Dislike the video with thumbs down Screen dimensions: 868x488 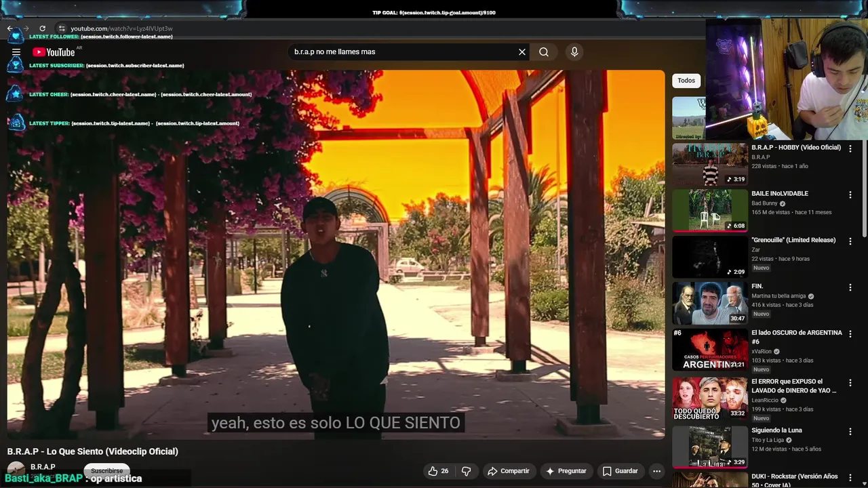466,471
